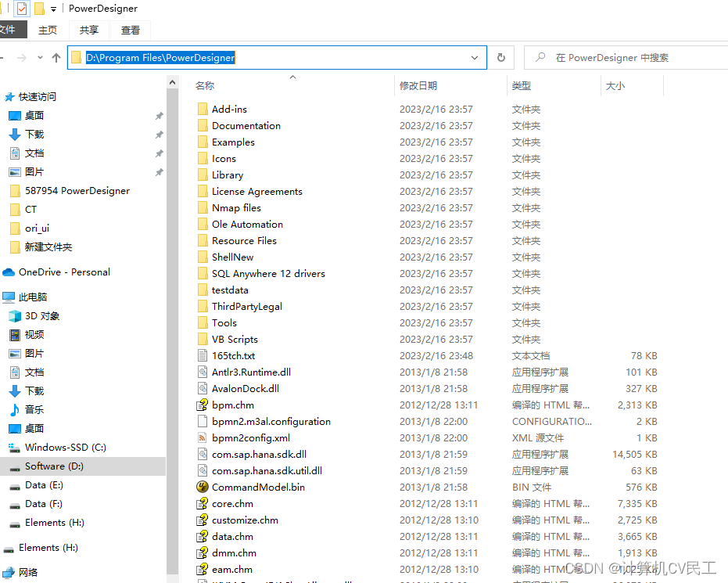Open Data (E:) drive
This screenshot has height=583, width=728.
(44, 485)
